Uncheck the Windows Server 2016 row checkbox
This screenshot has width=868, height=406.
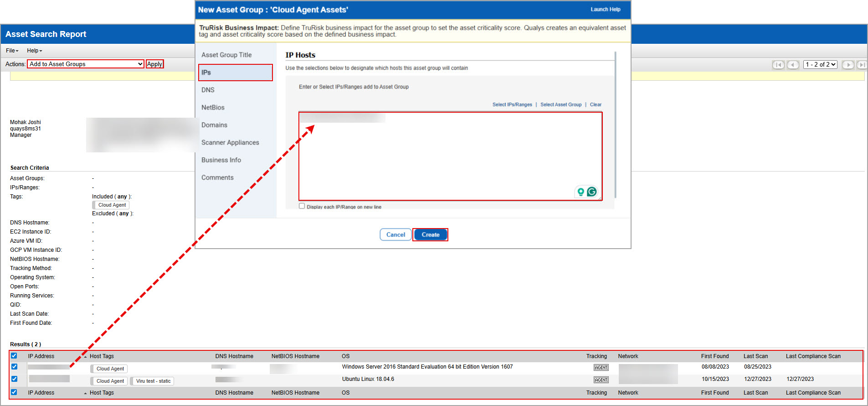click(14, 367)
